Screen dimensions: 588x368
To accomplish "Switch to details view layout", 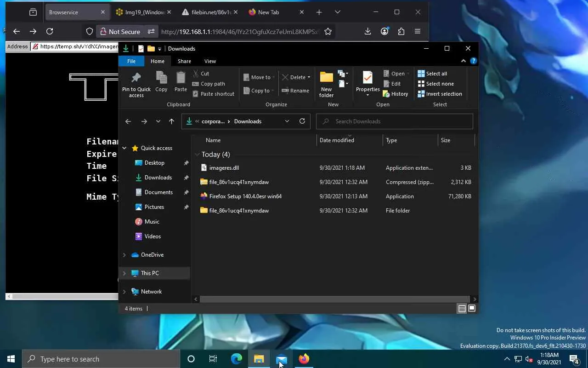I will click(x=462, y=309).
